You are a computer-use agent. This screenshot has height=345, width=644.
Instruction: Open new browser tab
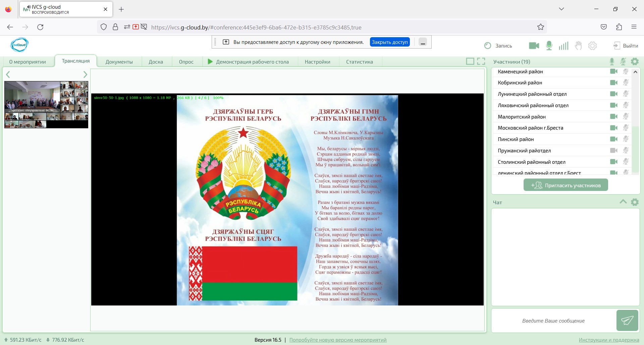(121, 9)
